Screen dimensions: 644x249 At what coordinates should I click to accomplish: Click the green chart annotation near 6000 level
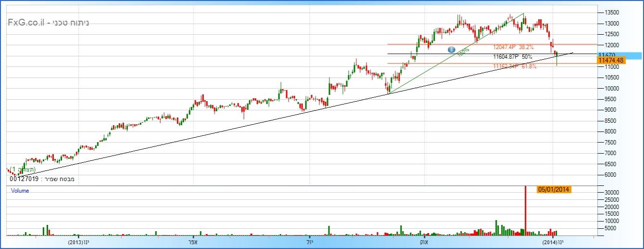point(22,170)
